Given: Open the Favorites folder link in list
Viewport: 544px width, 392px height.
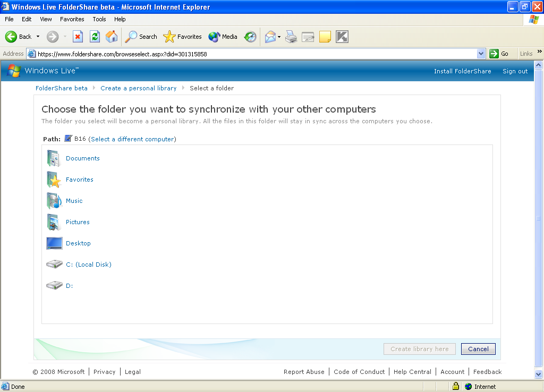Looking at the screenshot, I should [x=80, y=180].
